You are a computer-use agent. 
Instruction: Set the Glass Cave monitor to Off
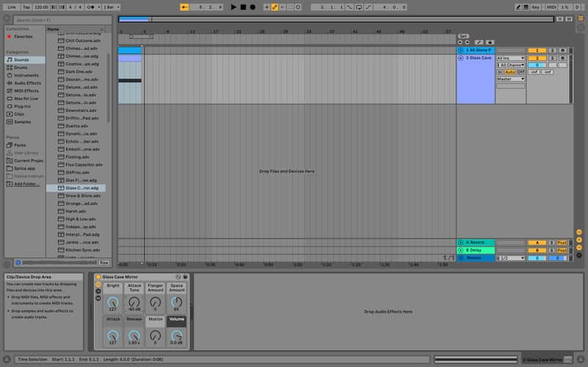coord(521,72)
